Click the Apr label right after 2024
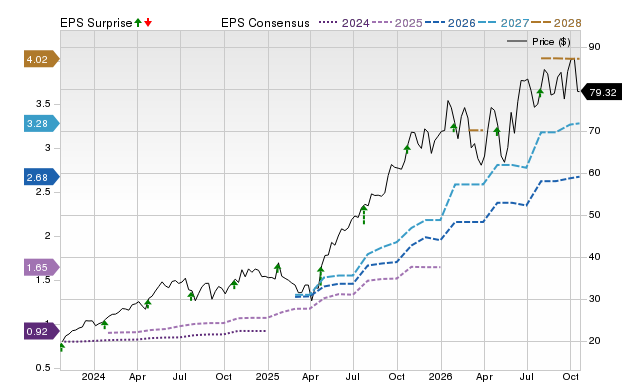Screen dimensions: 640x382 click(137, 376)
